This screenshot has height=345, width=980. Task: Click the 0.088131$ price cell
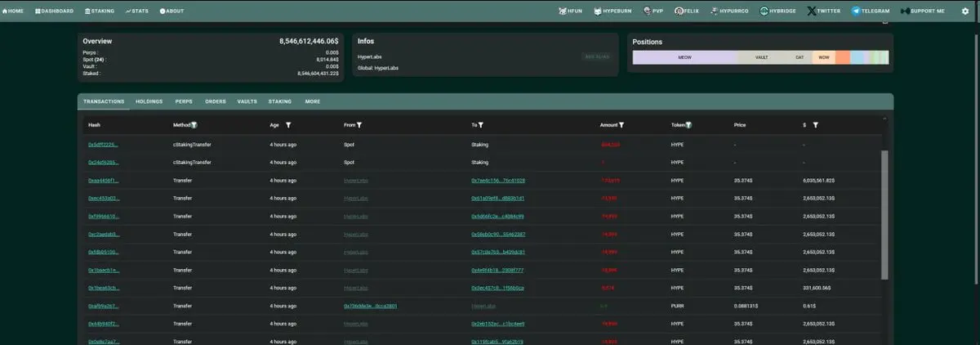[747, 307]
